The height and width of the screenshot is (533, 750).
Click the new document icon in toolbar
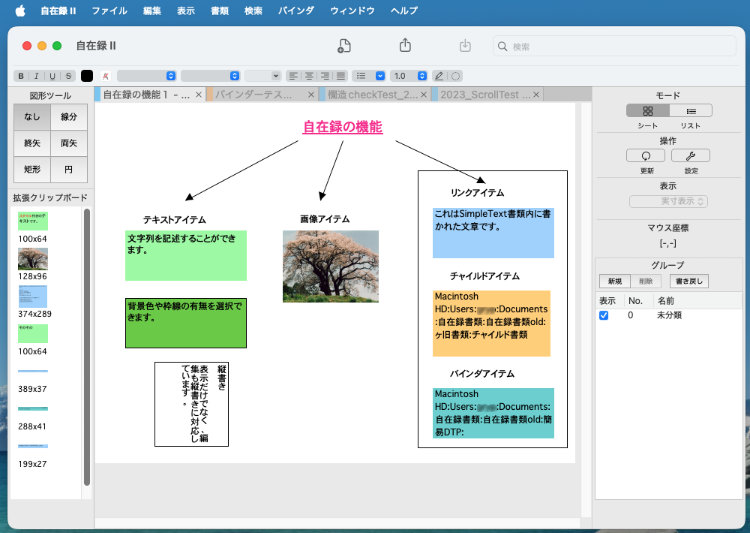pyautogui.click(x=344, y=46)
